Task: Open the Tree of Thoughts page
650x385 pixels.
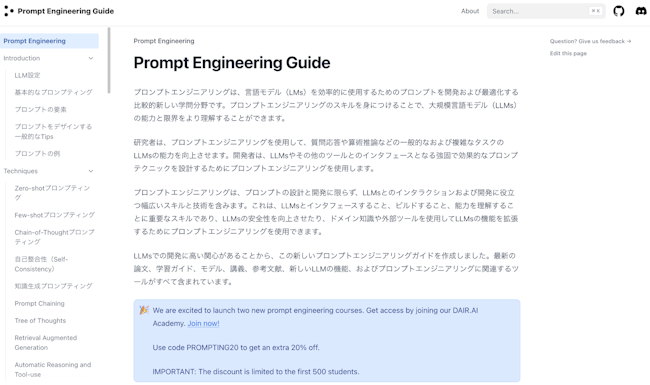Action: [40, 321]
